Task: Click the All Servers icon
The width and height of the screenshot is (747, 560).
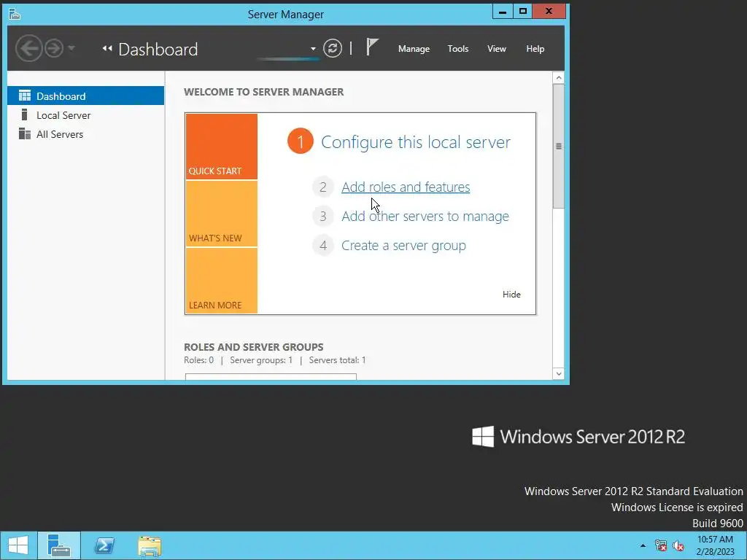Action: 24,134
